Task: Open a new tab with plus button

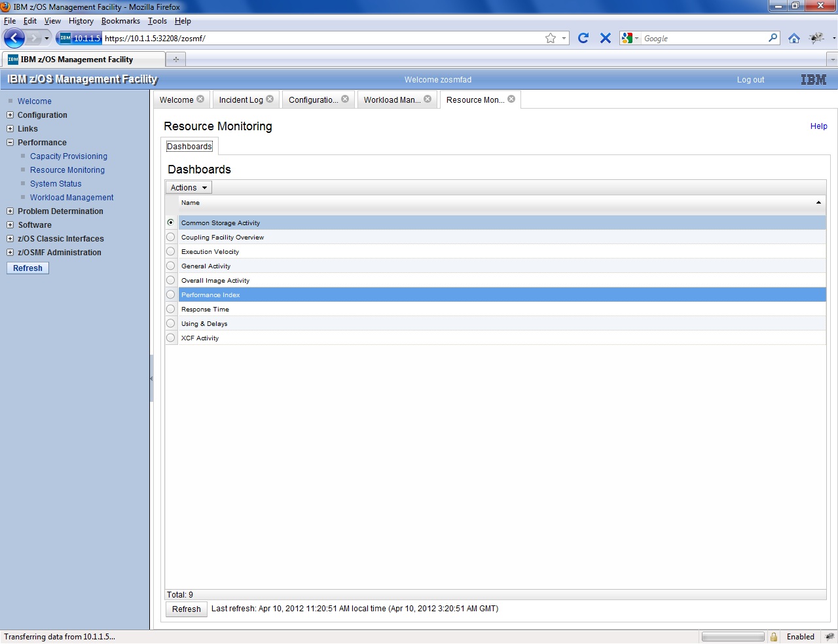Action: pyautogui.click(x=175, y=59)
